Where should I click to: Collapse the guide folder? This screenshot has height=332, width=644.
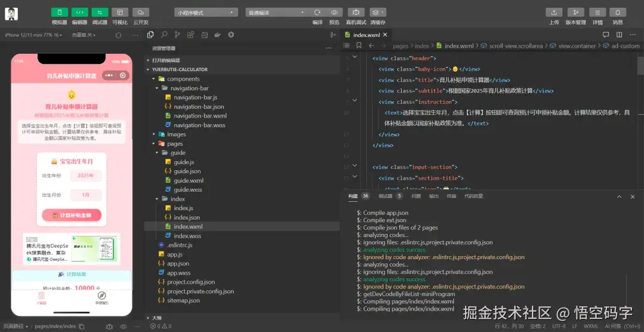[178, 153]
